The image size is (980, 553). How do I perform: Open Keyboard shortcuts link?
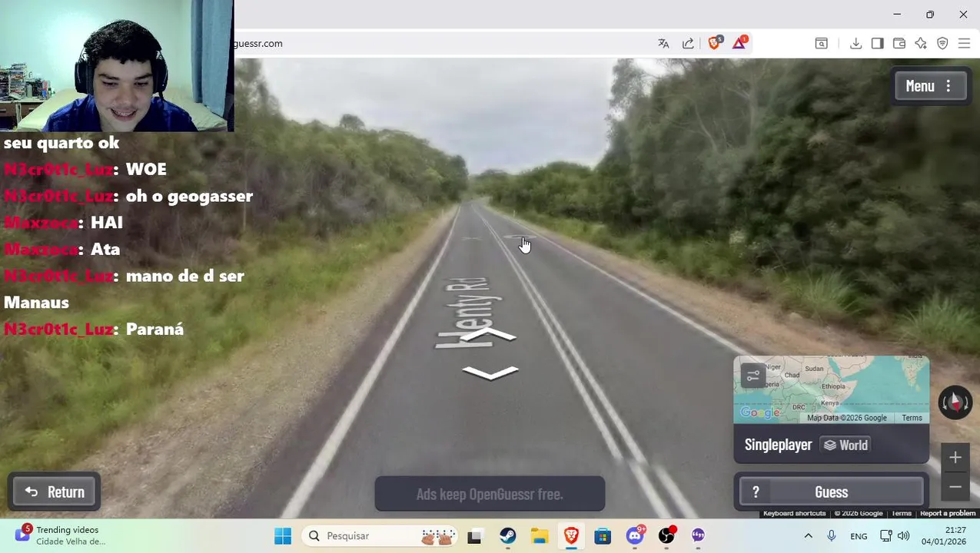click(x=794, y=513)
